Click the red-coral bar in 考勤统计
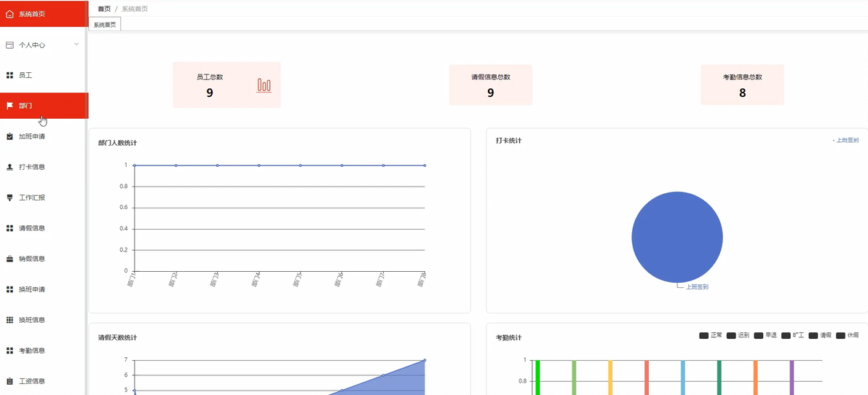 pyautogui.click(x=647, y=378)
